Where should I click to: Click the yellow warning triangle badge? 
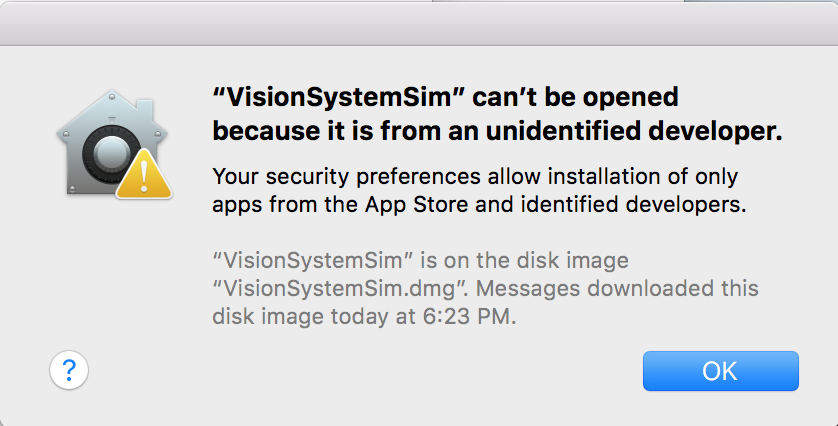coord(144,175)
